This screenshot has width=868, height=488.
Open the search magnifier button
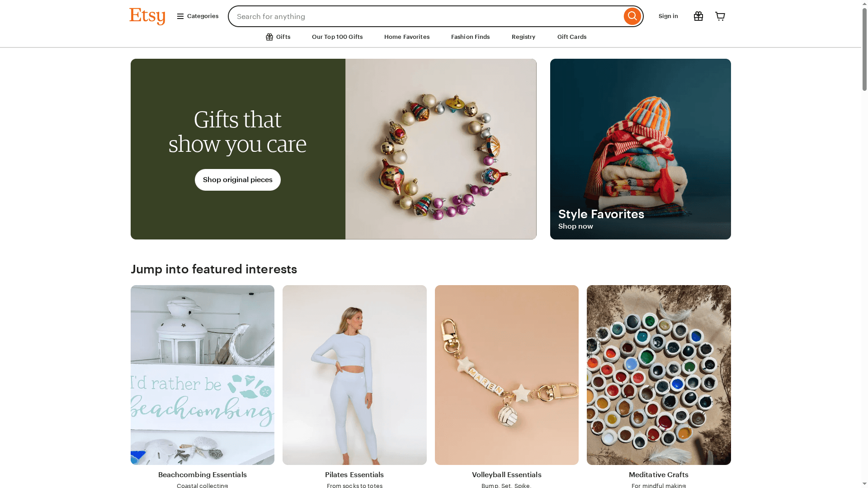[x=632, y=16]
